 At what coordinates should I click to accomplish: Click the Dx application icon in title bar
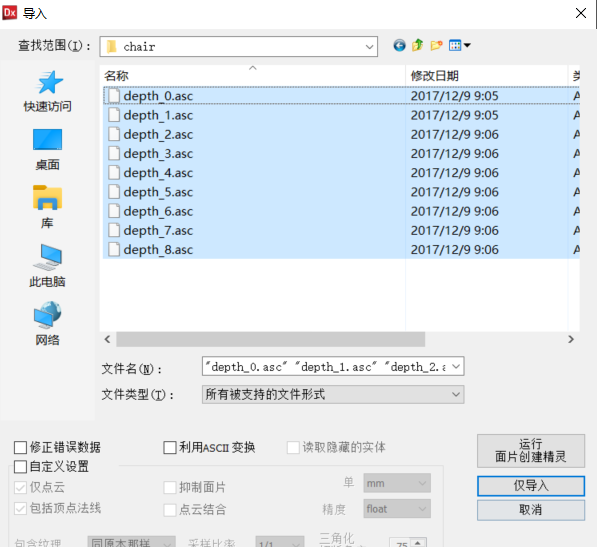[10, 13]
